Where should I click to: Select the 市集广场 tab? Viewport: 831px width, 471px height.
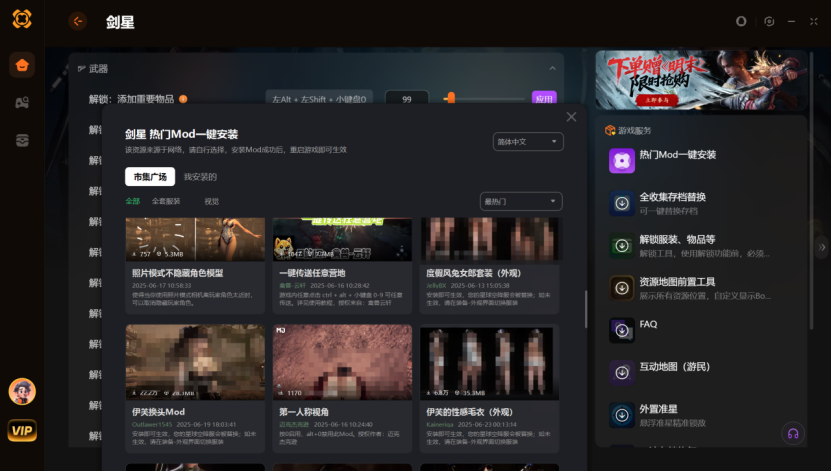[149, 177]
